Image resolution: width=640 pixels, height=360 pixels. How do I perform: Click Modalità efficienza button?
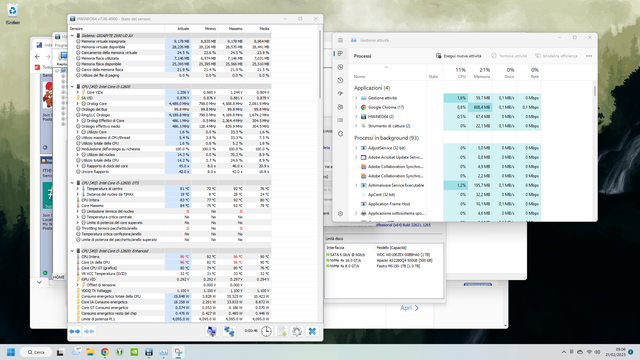tap(556, 56)
